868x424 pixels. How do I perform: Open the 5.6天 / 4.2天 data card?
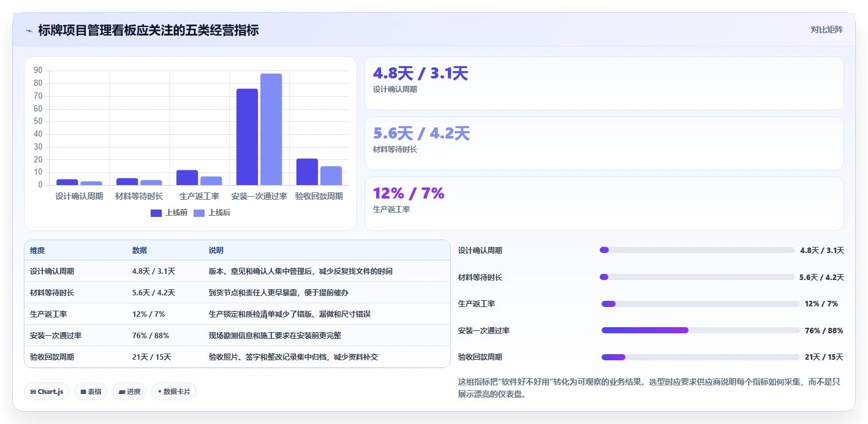click(x=604, y=143)
